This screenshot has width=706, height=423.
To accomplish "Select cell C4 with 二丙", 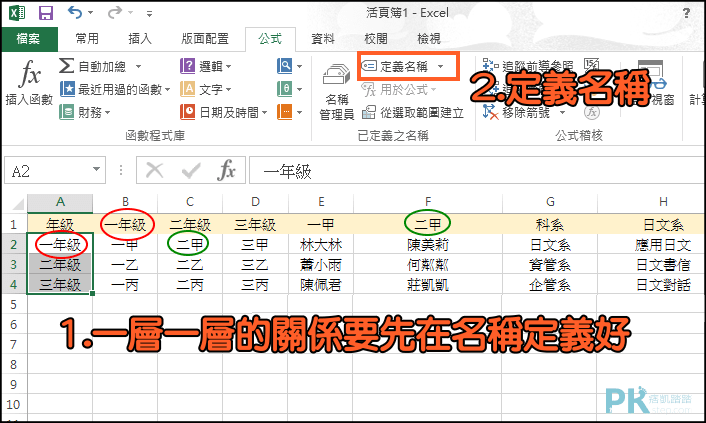I will 190,285.
